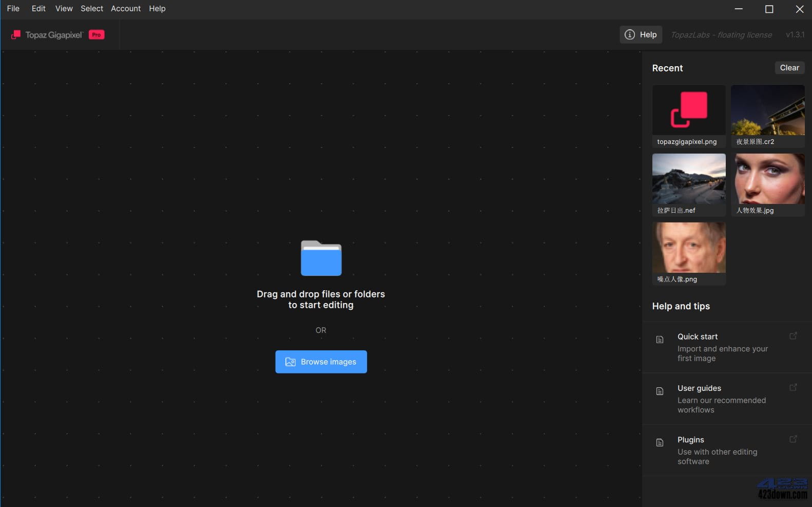
Task: Open recent file 人物效果.jpg thumbnail
Action: pyautogui.click(x=768, y=179)
